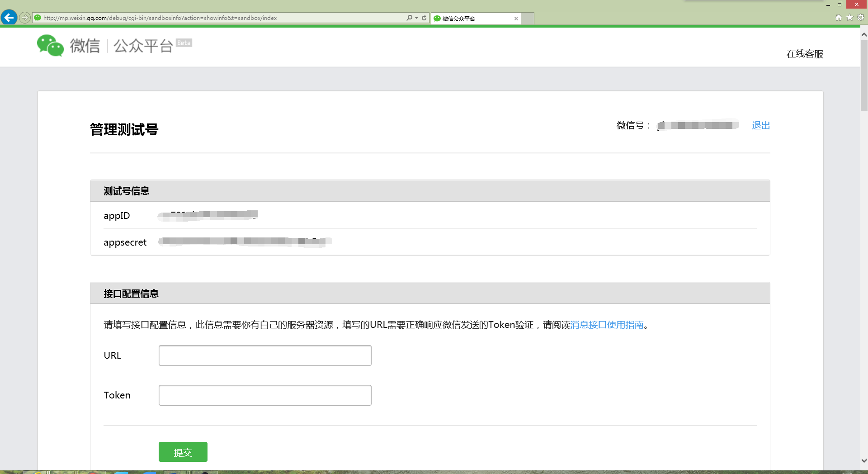
Task: Refresh the page with reload icon
Action: [x=424, y=18]
